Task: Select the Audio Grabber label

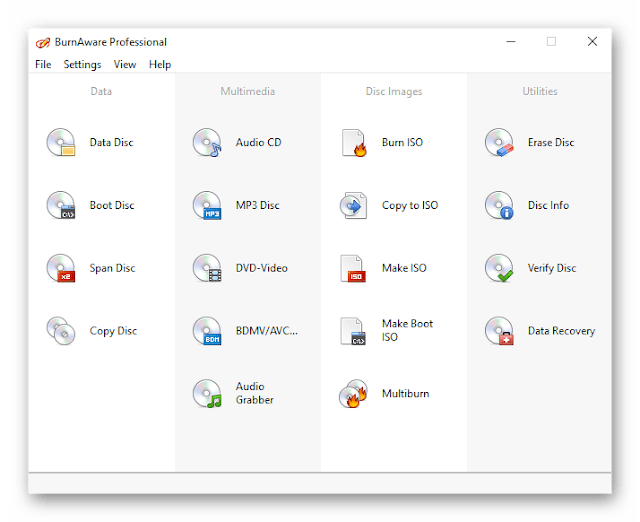Action: click(x=255, y=393)
